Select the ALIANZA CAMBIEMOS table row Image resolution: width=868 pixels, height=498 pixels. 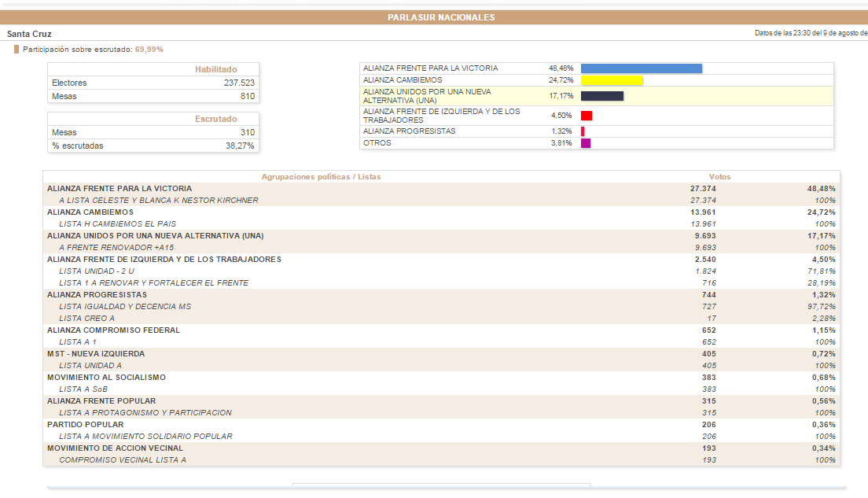(441, 212)
